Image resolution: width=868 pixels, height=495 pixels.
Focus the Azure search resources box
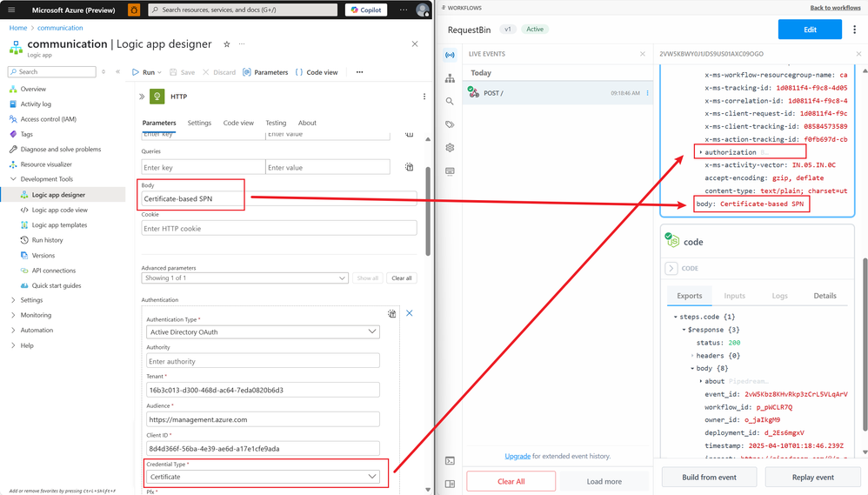tap(243, 10)
